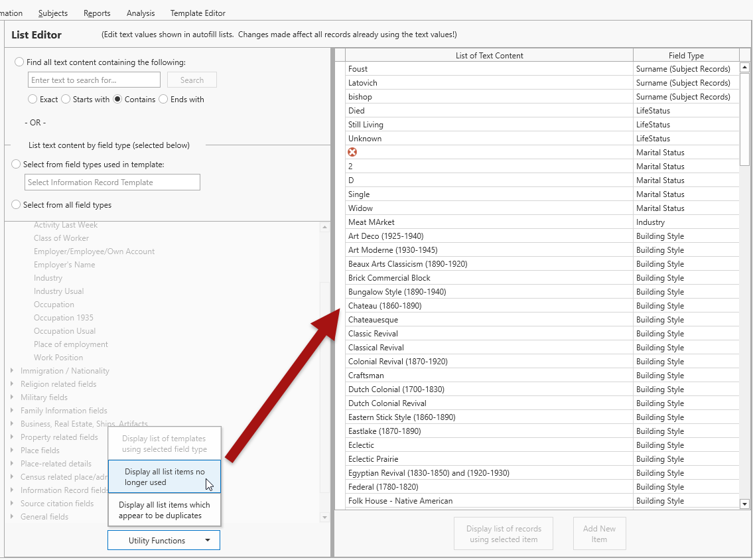Open the Utility Functions dropdown
The image size is (753, 560).
pyautogui.click(x=164, y=541)
